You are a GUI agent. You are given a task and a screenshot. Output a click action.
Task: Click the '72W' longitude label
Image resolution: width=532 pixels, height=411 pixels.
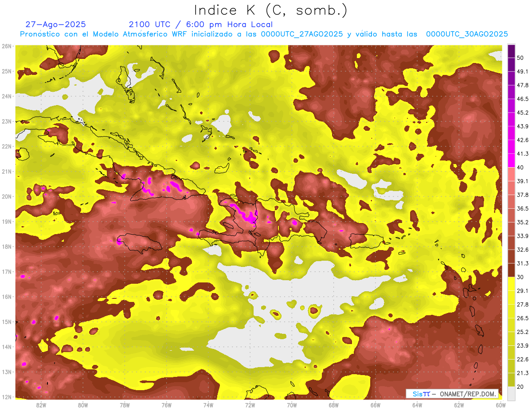click(250, 405)
